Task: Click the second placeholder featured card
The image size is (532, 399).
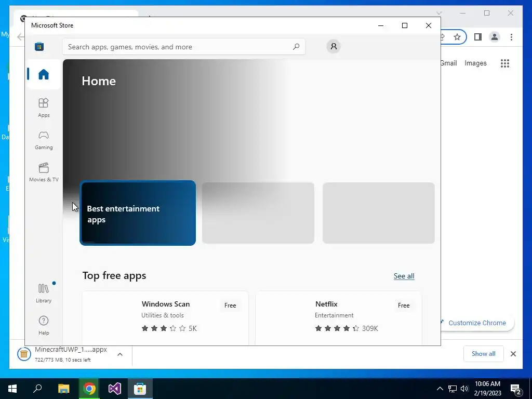Action: [258, 213]
